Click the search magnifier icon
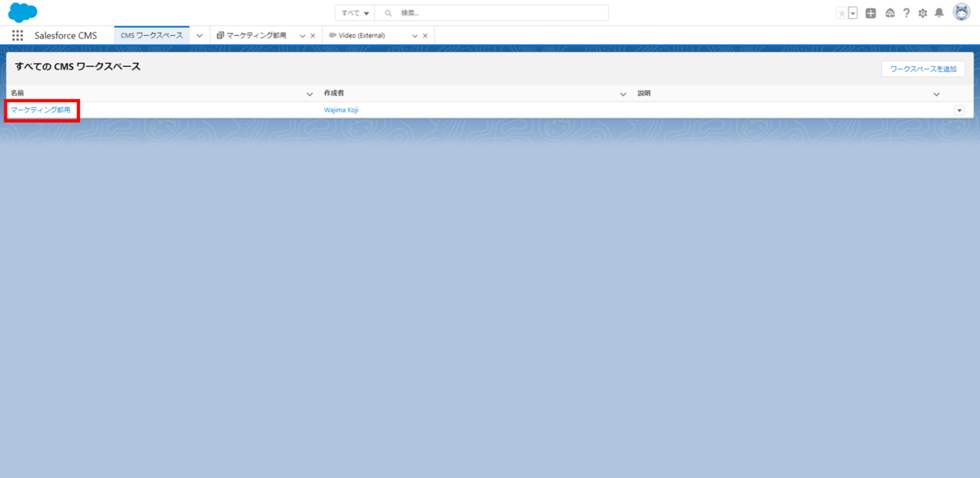The width and height of the screenshot is (980, 478). (x=388, y=13)
